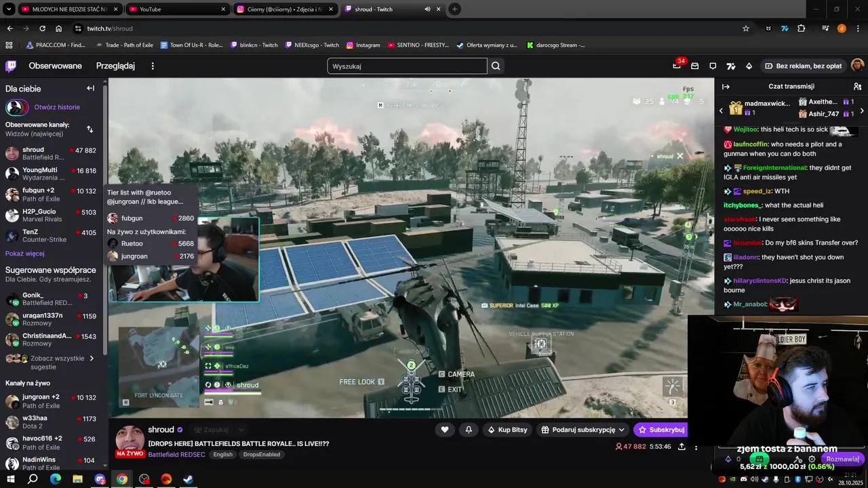The image size is (868, 488).
Task: Click in the Wyszukaj search field
Action: (x=407, y=66)
